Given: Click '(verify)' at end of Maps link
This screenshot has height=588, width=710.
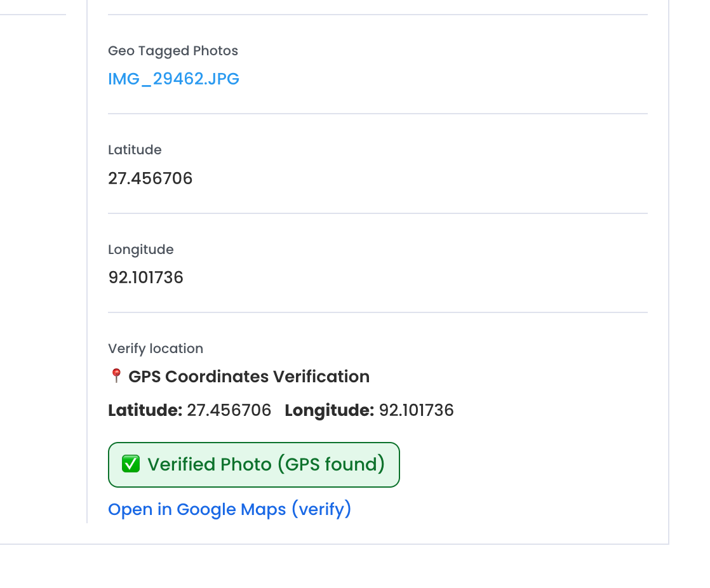Looking at the screenshot, I should tap(321, 509).
